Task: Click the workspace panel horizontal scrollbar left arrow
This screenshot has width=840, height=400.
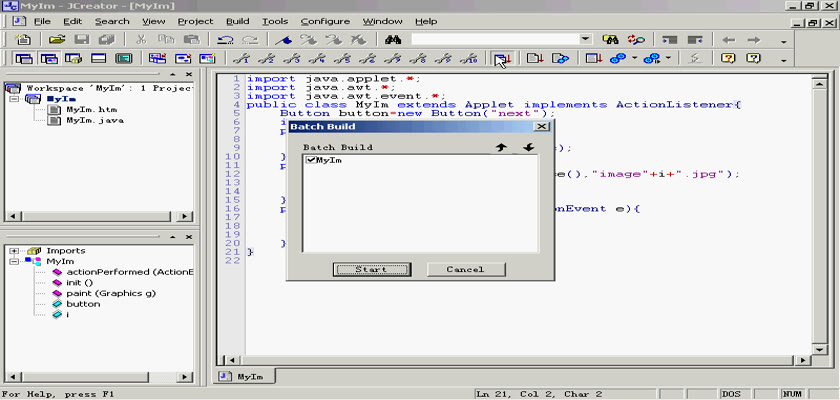Action: [13, 216]
